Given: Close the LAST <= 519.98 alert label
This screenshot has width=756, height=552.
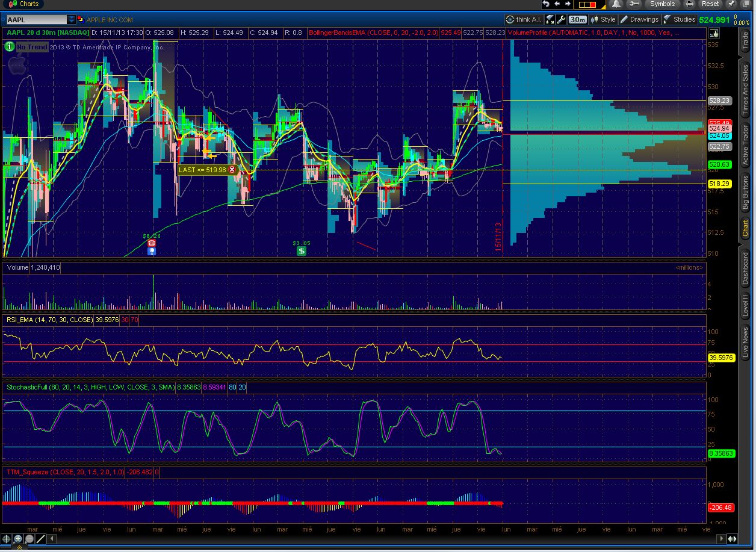Looking at the screenshot, I should tap(232, 170).
